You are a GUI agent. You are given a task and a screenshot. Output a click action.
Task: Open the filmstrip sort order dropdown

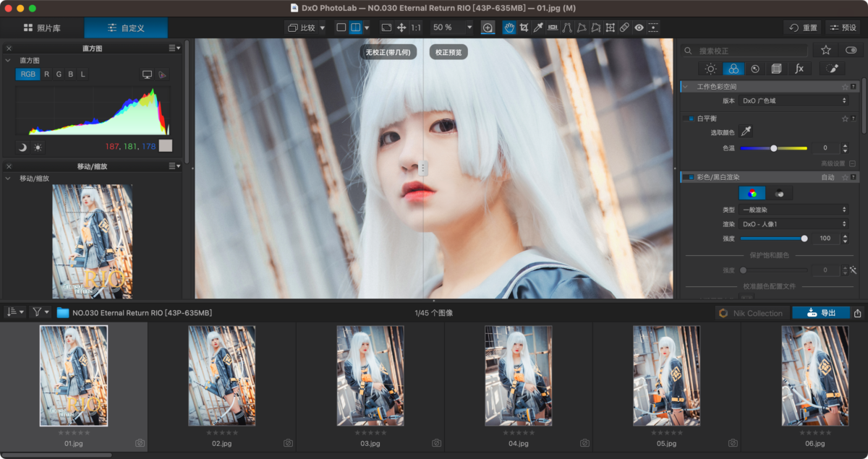(15, 312)
